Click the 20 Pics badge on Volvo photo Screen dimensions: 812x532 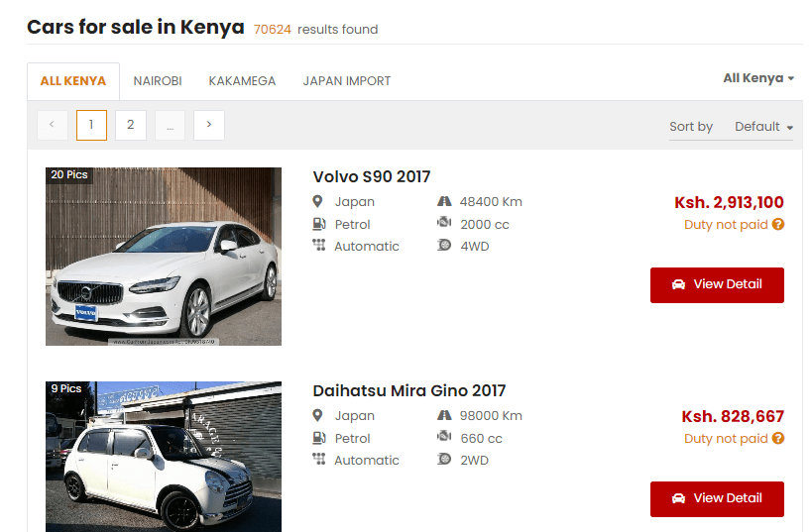tap(68, 175)
